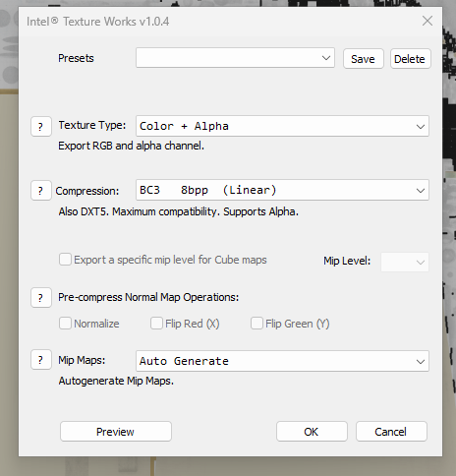456x476 pixels.
Task: Confirm export with the OK button
Action: (312, 432)
